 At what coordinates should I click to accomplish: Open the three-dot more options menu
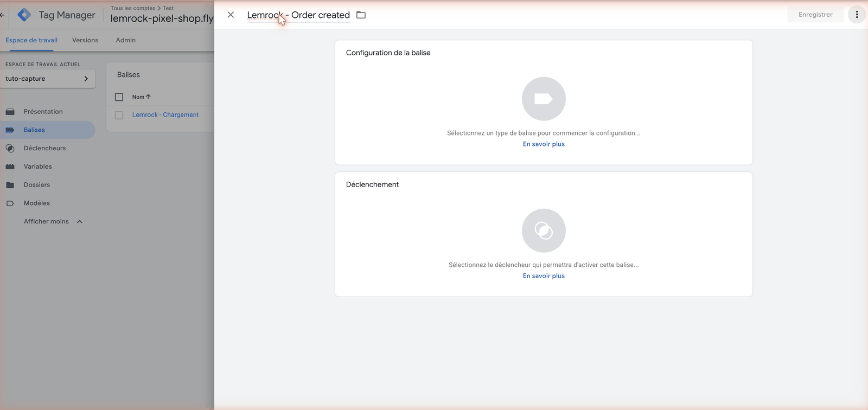click(857, 15)
